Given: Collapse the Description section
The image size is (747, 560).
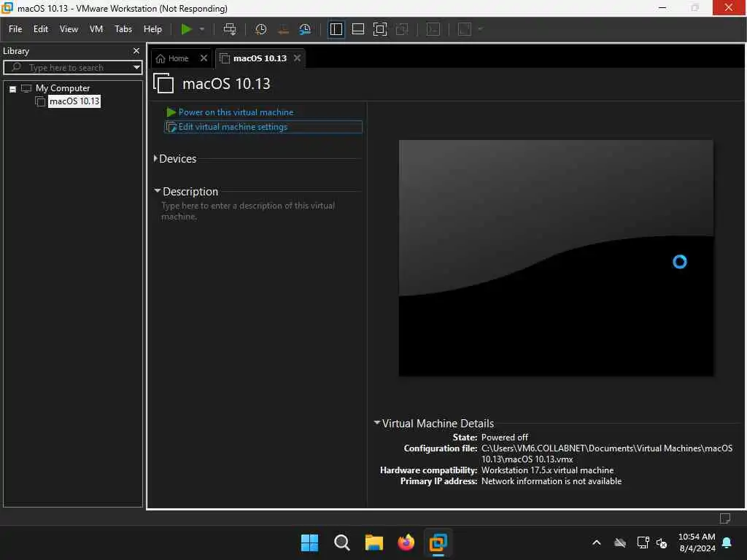Looking at the screenshot, I should click(158, 190).
